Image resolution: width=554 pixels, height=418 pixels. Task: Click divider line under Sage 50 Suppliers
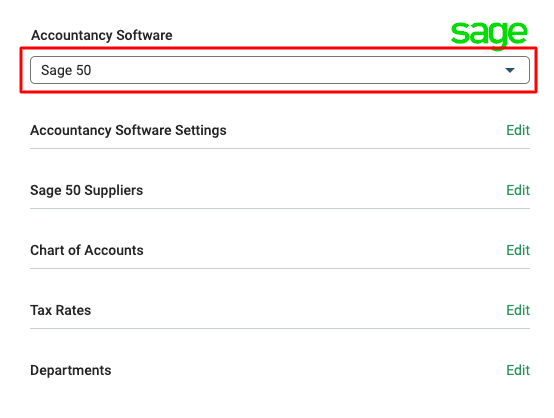[x=280, y=208]
